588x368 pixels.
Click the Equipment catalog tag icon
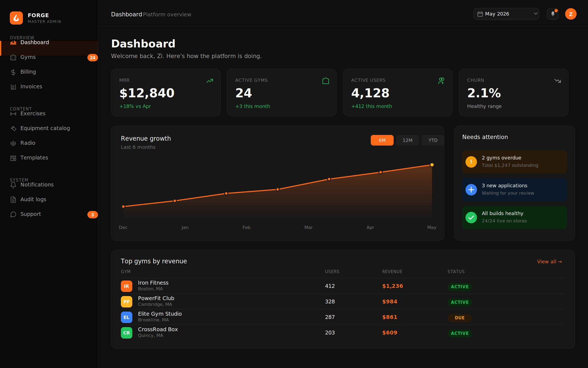pos(13,129)
